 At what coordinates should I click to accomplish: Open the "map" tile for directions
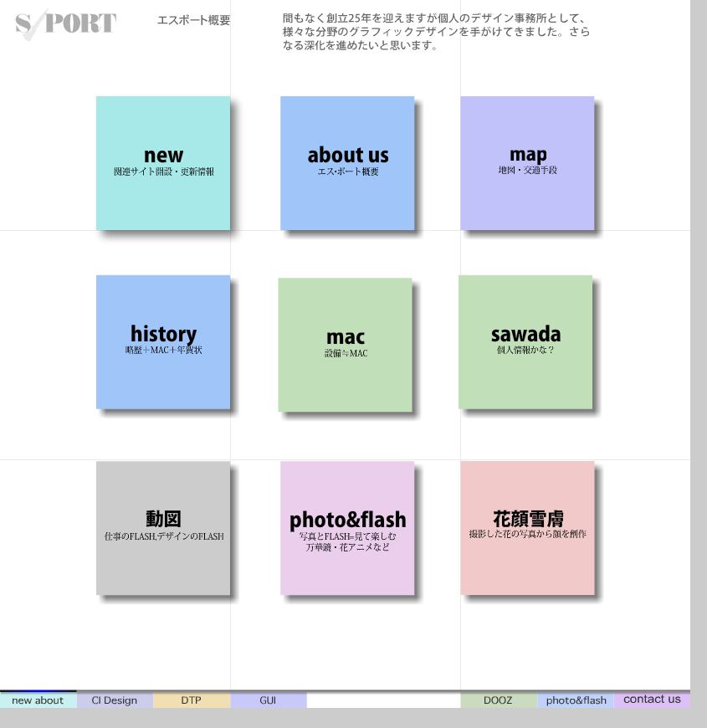pyautogui.click(x=527, y=163)
